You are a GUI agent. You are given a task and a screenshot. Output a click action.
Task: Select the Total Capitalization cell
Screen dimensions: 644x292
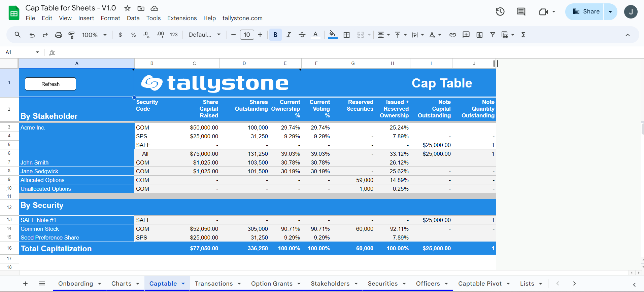pos(77,248)
